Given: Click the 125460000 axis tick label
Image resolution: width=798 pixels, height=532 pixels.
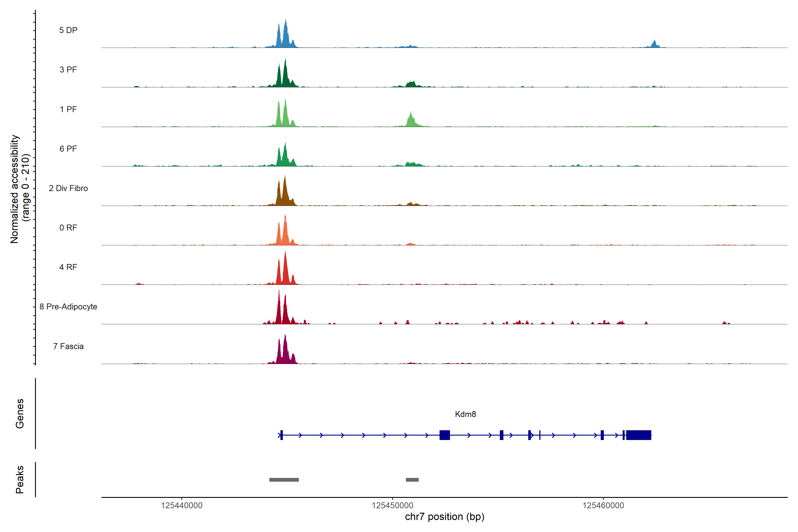Looking at the screenshot, I should [x=603, y=506].
